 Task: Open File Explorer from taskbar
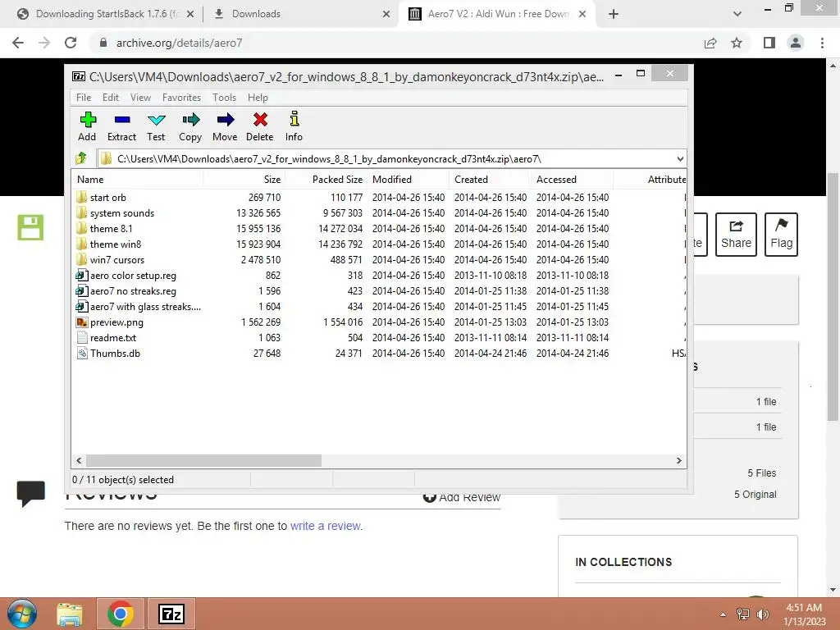(70, 614)
